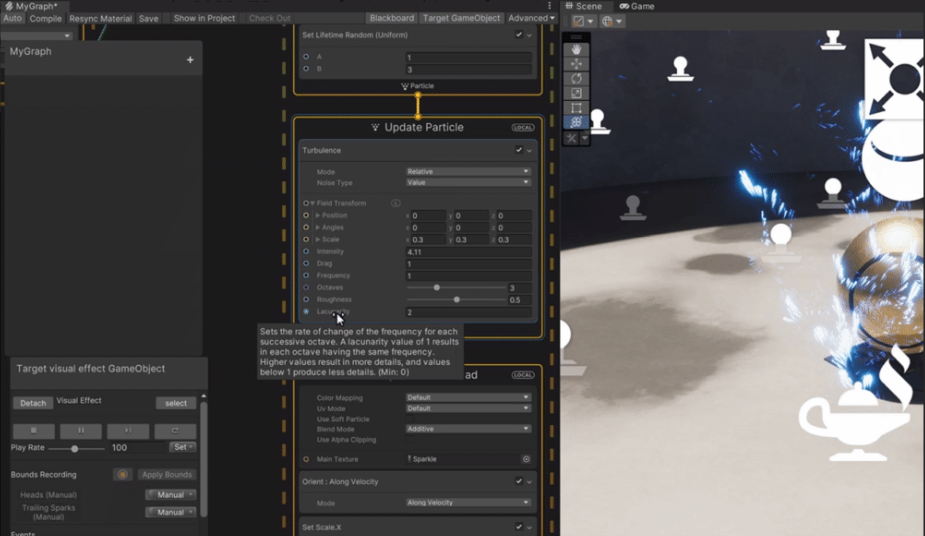This screenshot has height=536, width=925.
Task: Restart the visual effect playback
Action: coord(175,431)
